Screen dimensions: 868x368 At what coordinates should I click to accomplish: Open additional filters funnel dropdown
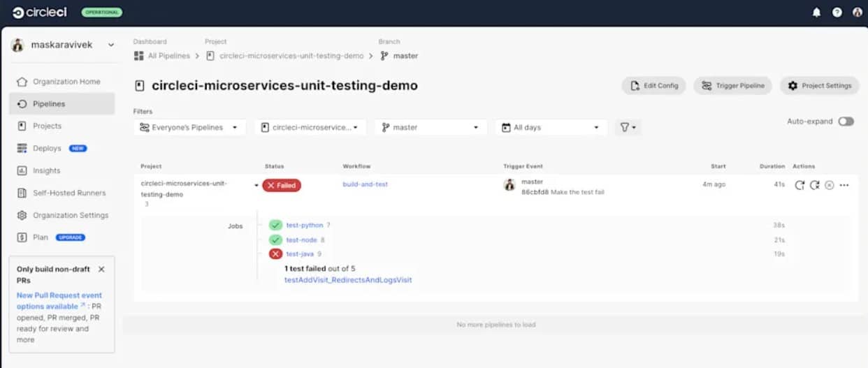pos(627,128)
